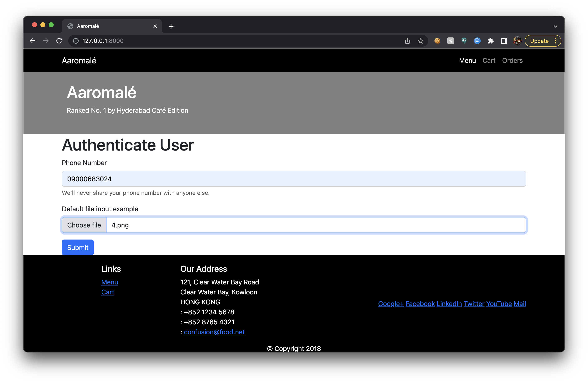The image size is (588, 383).
Task: Submit the authentication form
Action: click(78, 247)
